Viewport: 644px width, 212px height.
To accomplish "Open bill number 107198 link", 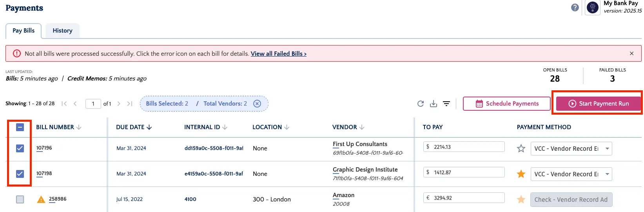I will [44, 174].
